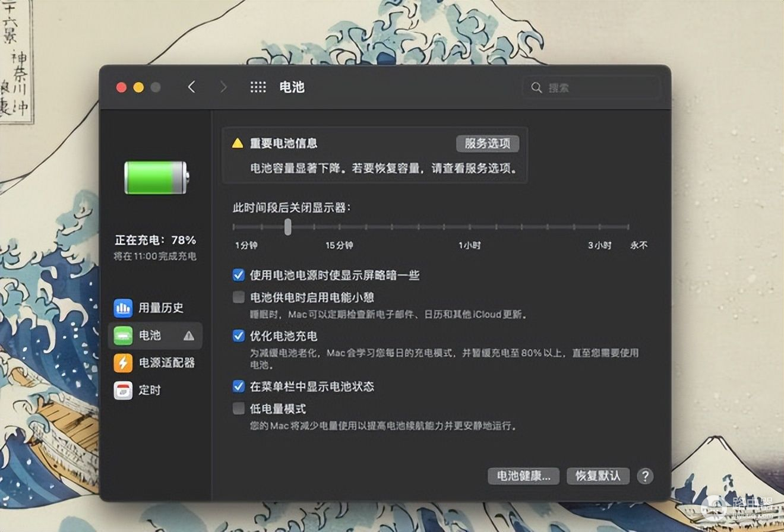
Task: Click the yellow warning triangle beside 重要电池信息
Action: pos(238,143)
